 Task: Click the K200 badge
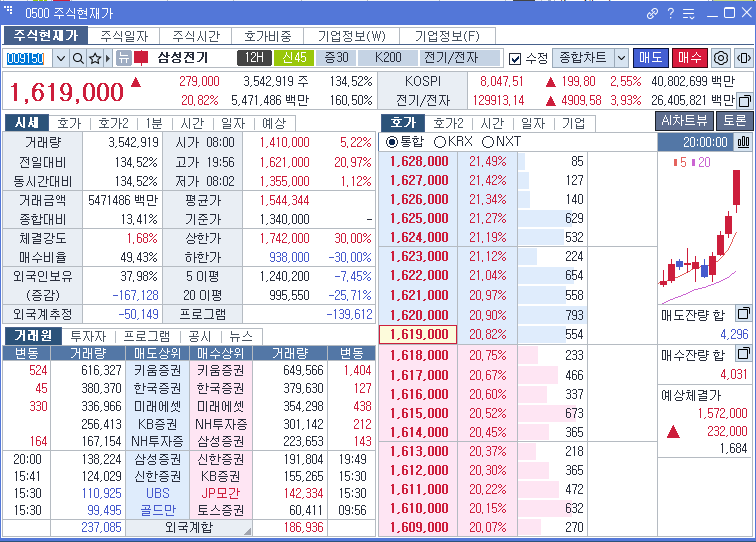(x=388, y=58)
